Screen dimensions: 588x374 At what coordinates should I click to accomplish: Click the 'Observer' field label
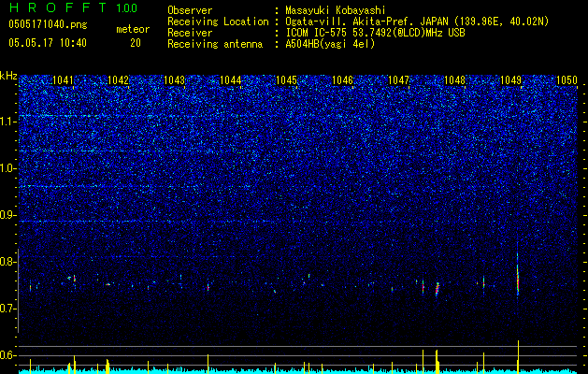(x=190, y=10)
